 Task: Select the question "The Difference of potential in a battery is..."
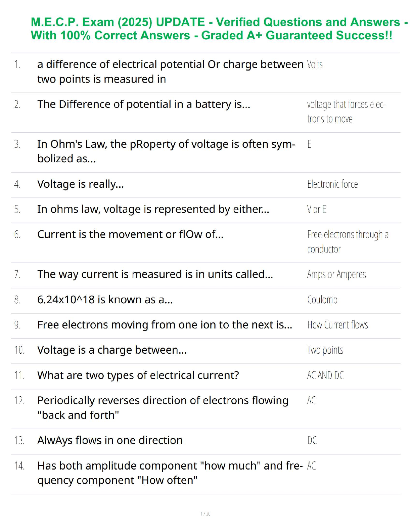coord(144,104)
